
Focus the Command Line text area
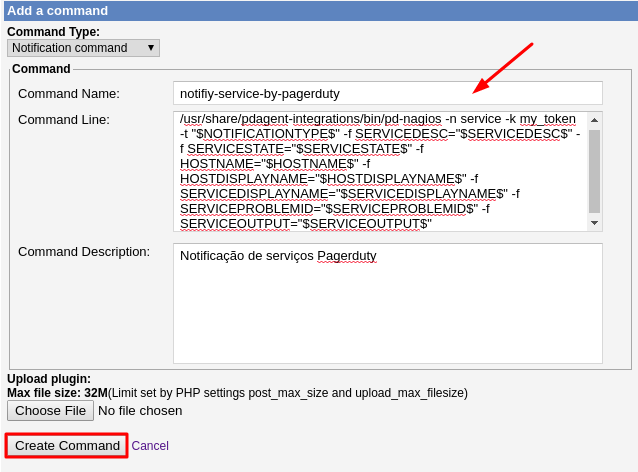click(378, 171)
